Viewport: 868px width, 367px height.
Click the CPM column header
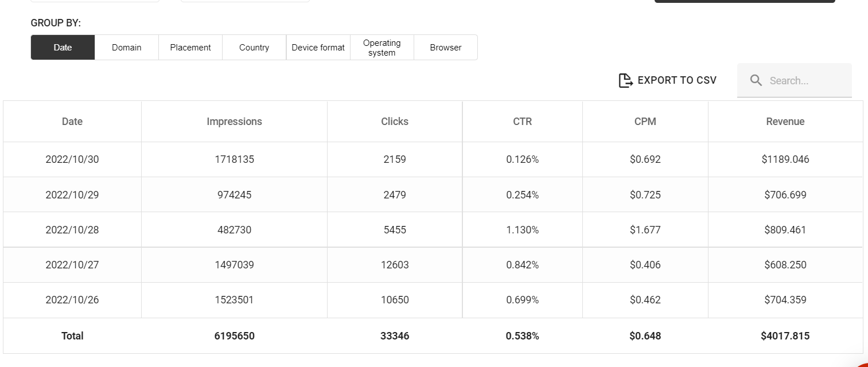(645, 122)
